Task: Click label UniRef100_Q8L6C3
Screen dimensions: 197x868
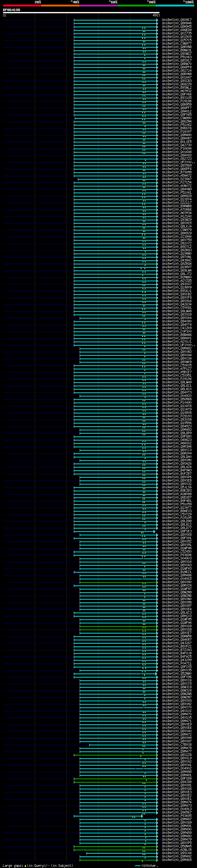Action: [177, 612]
